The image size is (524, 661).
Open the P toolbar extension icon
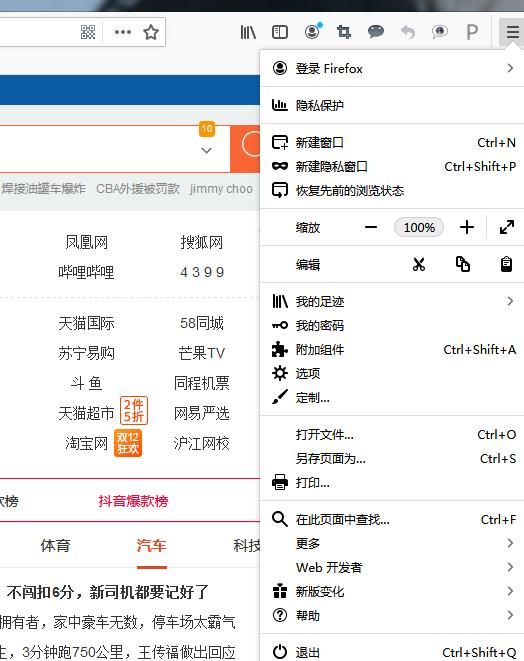(472, 32)
